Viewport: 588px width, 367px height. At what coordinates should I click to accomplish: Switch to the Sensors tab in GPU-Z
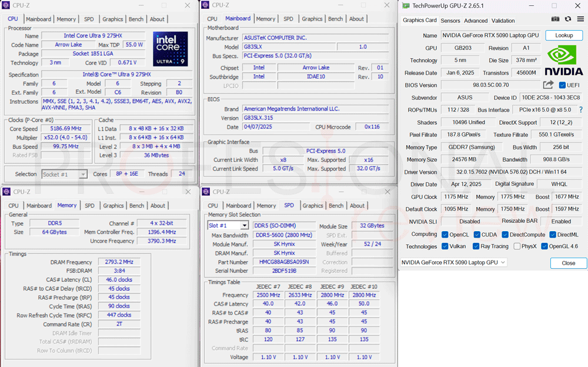click(450, 21)
